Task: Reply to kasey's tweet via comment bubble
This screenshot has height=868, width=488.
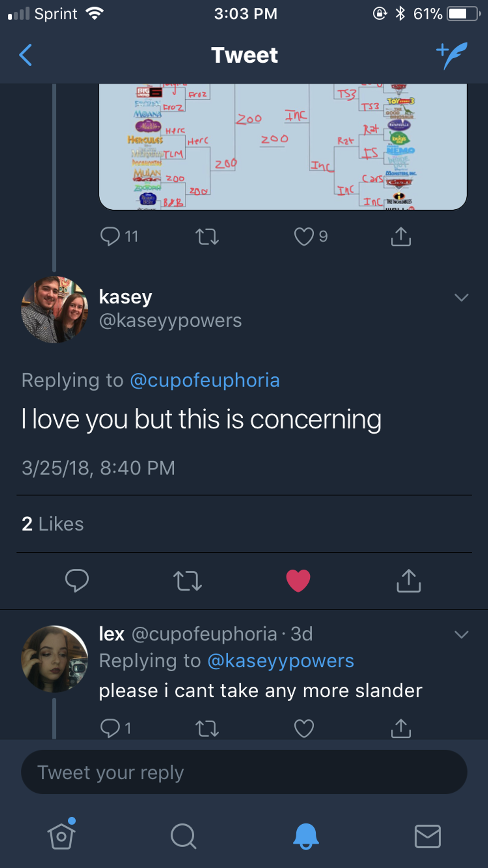Action: (77, 580)
